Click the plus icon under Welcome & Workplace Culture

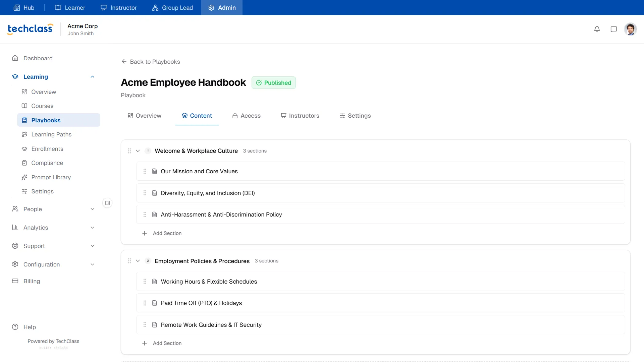coord(145,233)
